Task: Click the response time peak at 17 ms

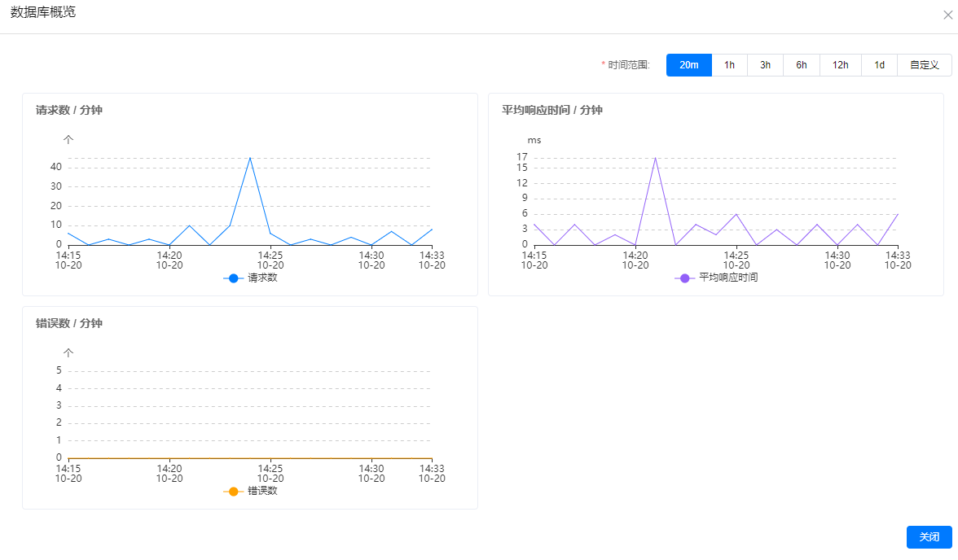Action: pos(655,158)
